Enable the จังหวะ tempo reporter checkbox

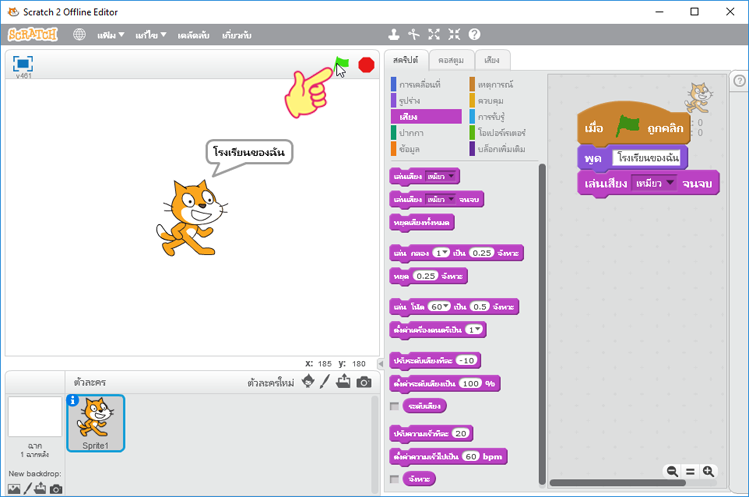coord(394,479)
